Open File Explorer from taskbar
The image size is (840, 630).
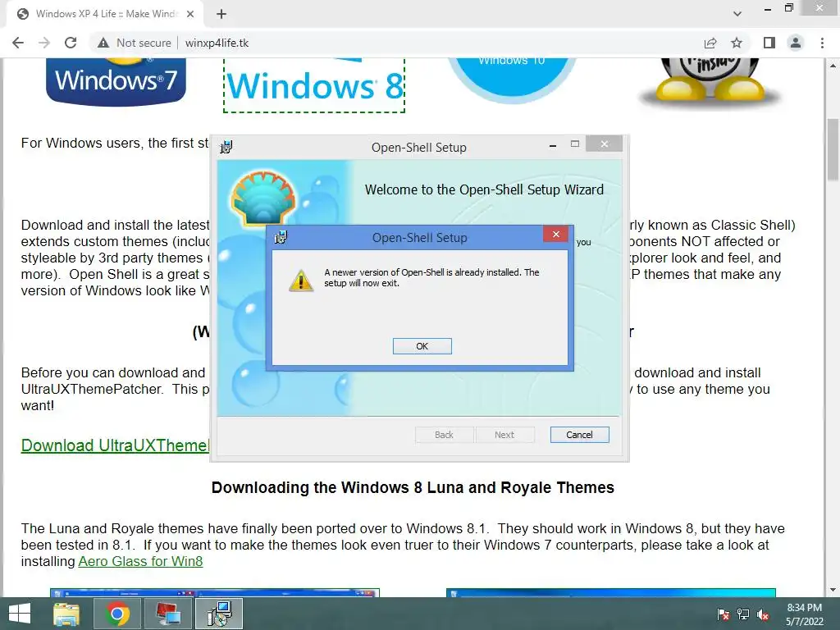click(67, 614)
